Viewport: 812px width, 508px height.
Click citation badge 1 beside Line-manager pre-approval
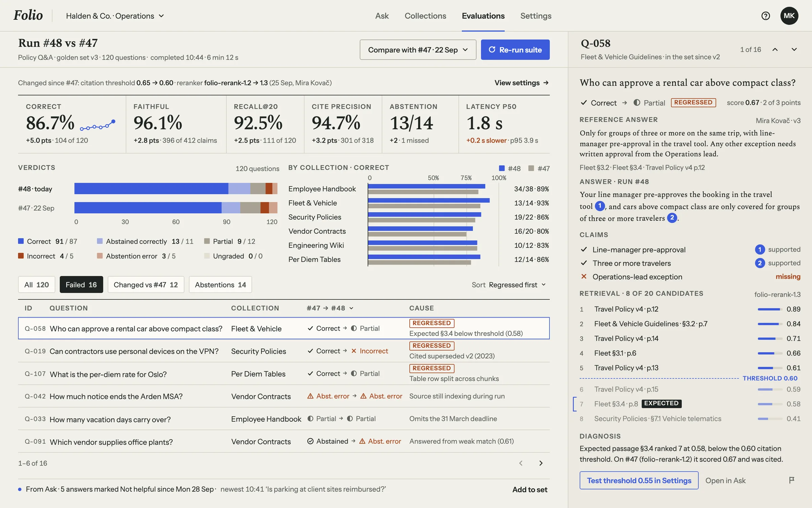(x=760, y=250)
